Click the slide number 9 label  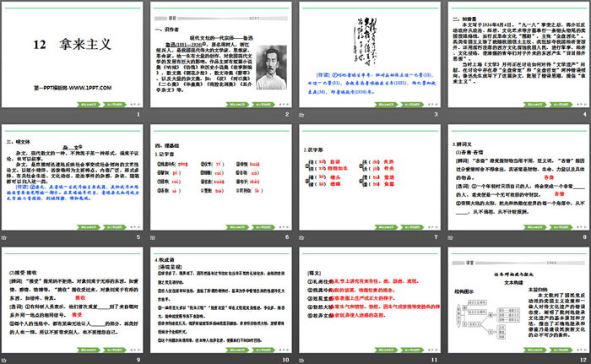point(138,360)
